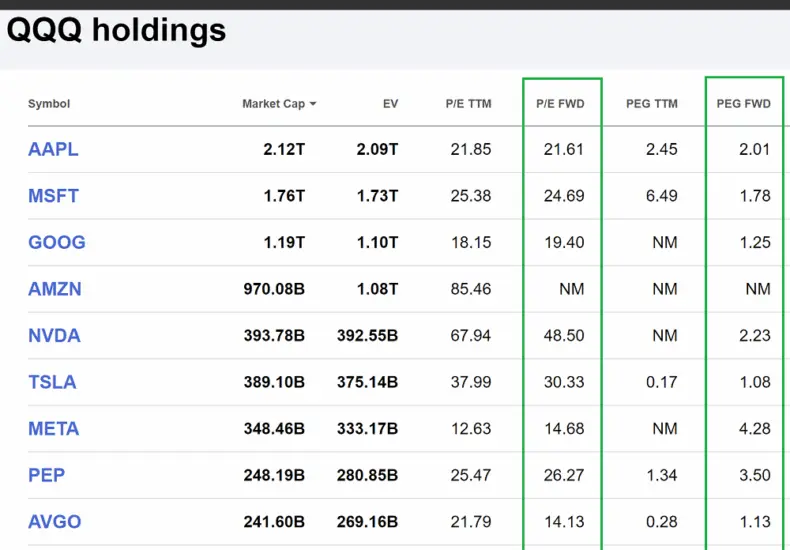Sort by the PEG FWD header

coord(744,104)
